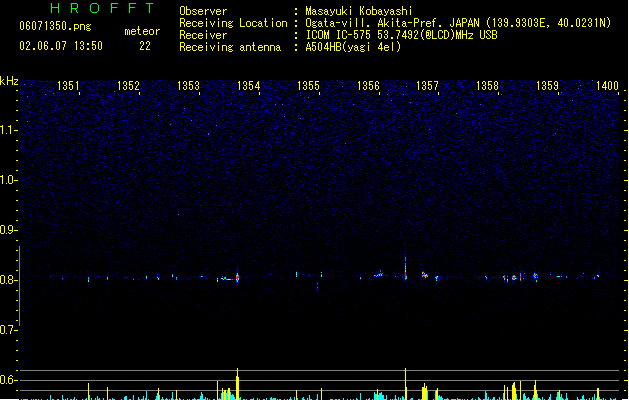Click the ICOM IC-575 53.7492 MHz USB text
The height and width of the screenshot is (400, 629).
point(401,35)
